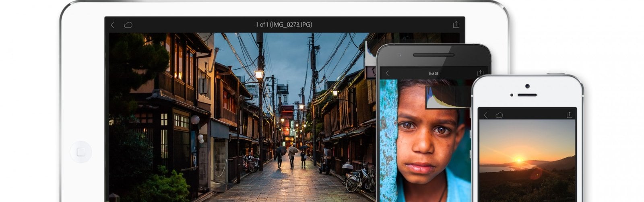The width and height of the screenshot is (644, 202).
Task: Tap the back arrow on the iPad toolbar
Action: coord(113,25)
